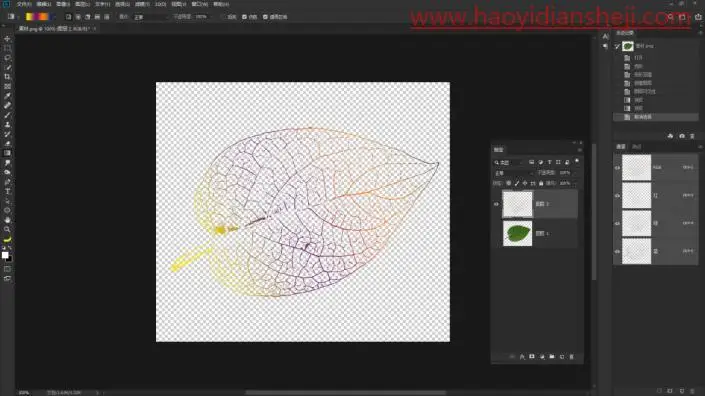
Task: Toggle Quick Mask mode
Action: coord(7,269)
